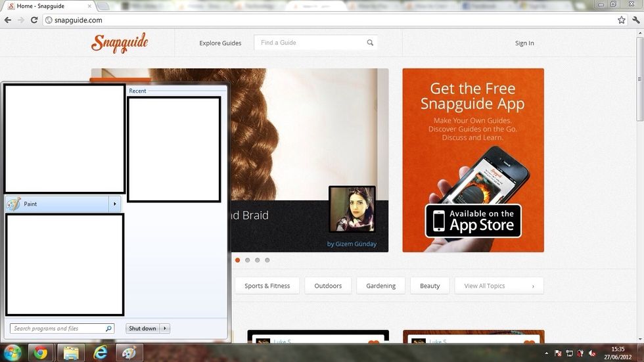Click the Available on the App Store badge
The height and width of the screenshot is (362, 644).
[473, 221]
